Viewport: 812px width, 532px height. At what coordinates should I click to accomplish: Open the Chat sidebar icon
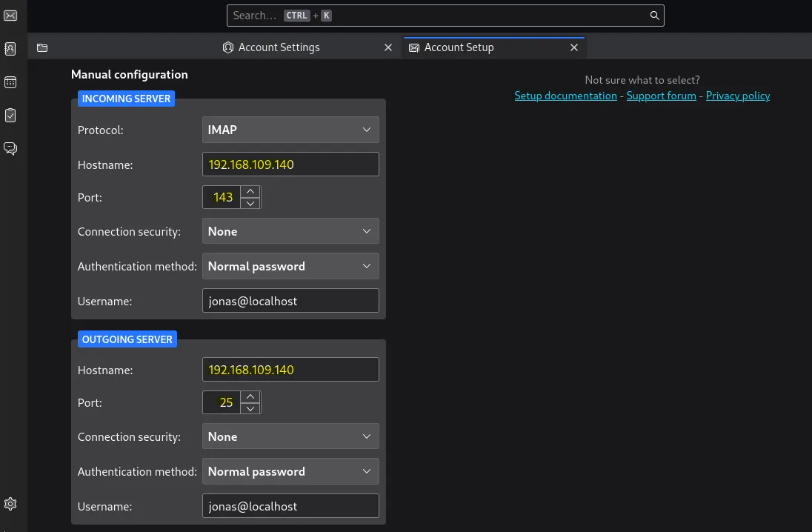pos(10,149)
